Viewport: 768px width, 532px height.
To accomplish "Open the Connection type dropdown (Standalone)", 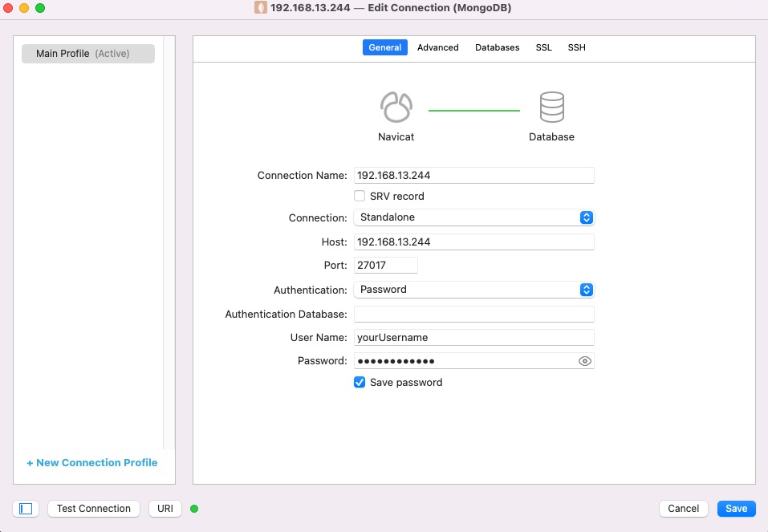I will (x=473, y=217).
